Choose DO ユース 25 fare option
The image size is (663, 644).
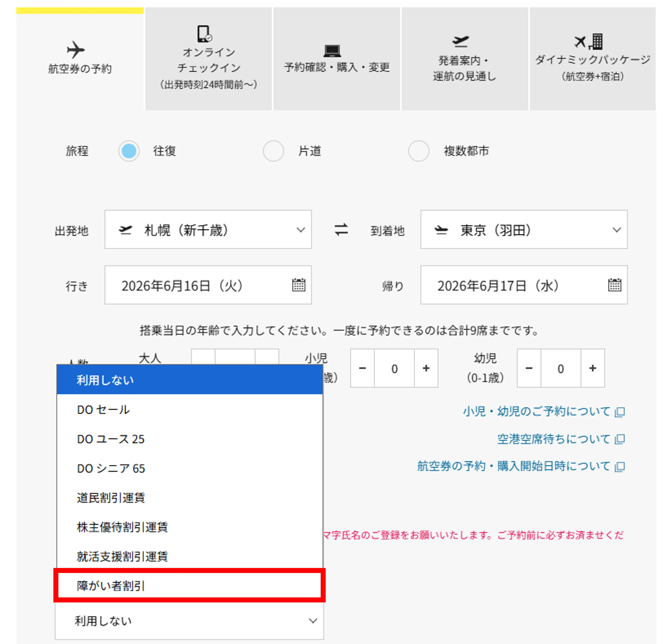tap(190, 439)
